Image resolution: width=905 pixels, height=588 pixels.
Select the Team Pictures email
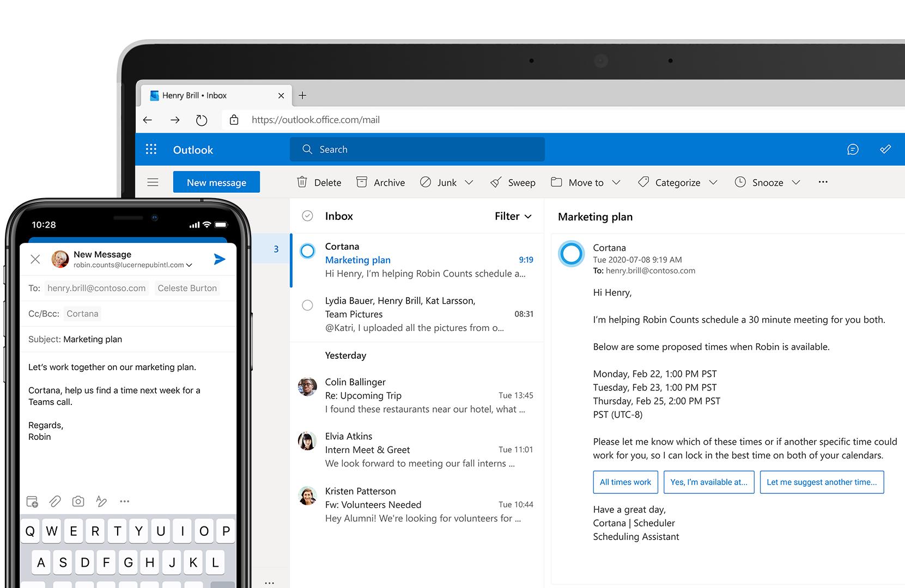click(x=307, y=305)
